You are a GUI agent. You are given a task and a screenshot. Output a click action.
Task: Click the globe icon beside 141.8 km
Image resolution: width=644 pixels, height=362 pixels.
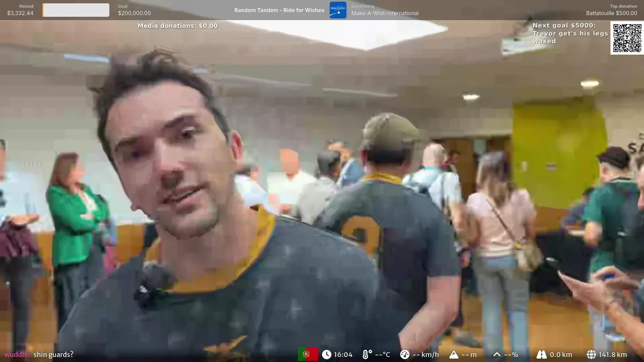click(591, 354)
